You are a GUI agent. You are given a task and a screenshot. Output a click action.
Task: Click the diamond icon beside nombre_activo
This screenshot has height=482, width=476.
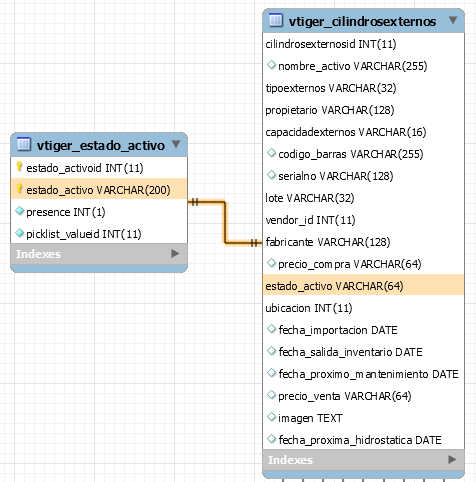pyautogui.click(x=271, y=65)
